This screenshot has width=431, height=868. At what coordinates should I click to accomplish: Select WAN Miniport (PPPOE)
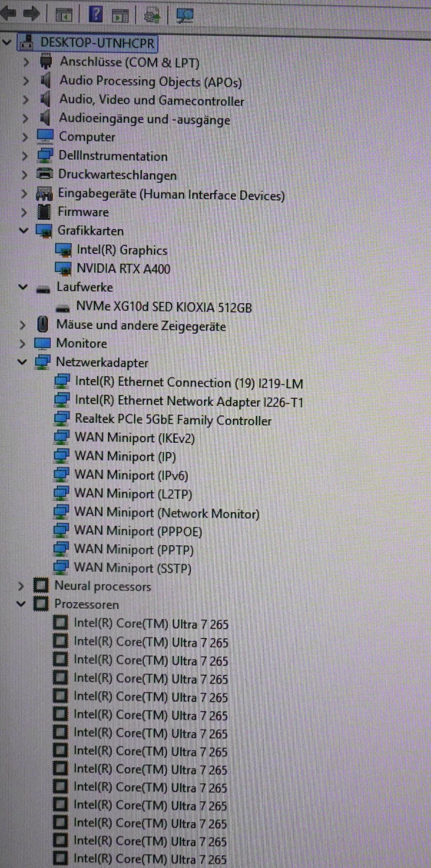[138, 531]
